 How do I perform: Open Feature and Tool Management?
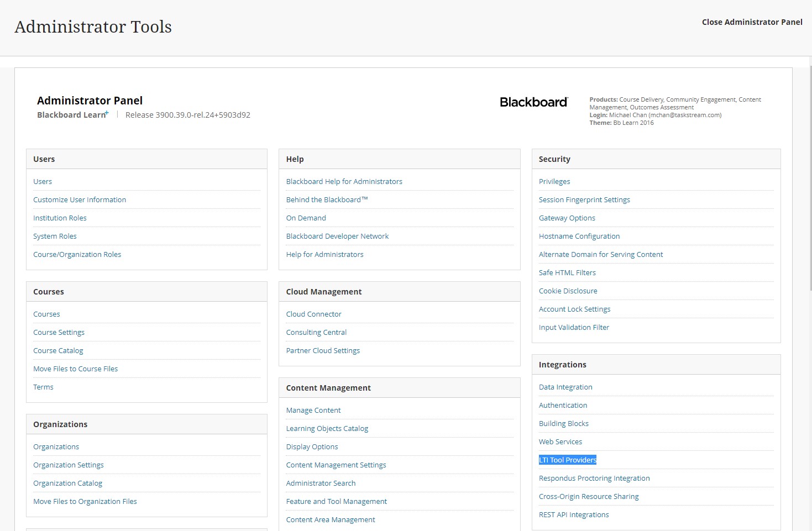coord(336,501)
